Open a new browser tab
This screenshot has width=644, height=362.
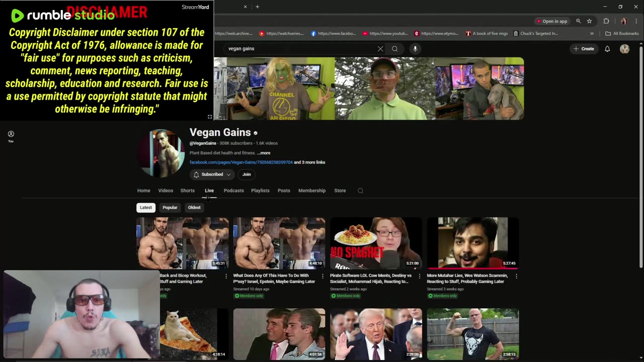click(x=257, y=7)
